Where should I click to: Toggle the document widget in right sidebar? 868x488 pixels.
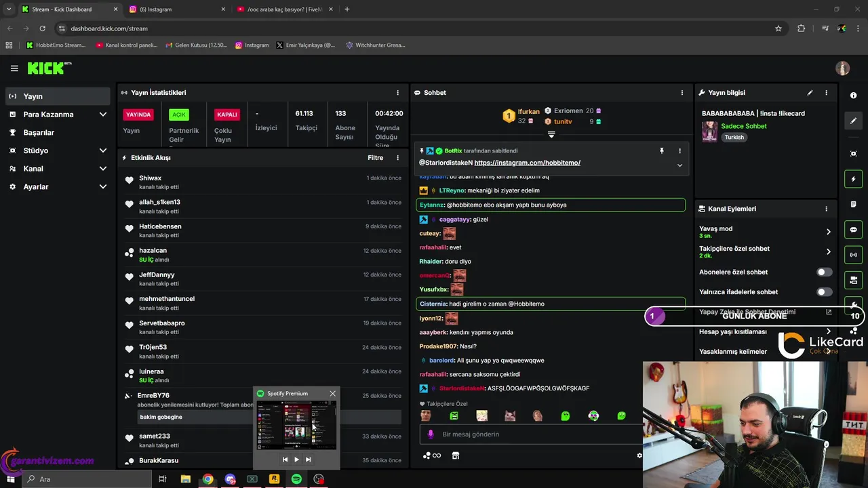(x=854, y=205)
